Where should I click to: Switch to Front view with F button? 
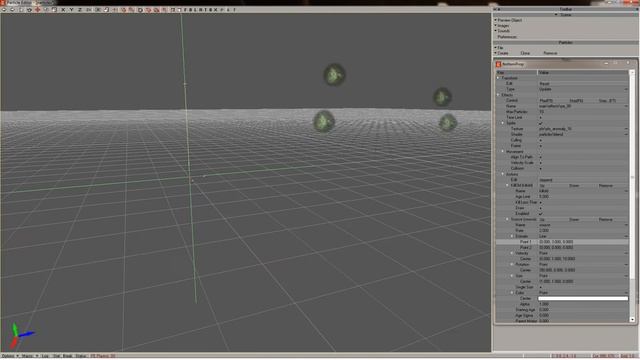(x=185, y=9)
